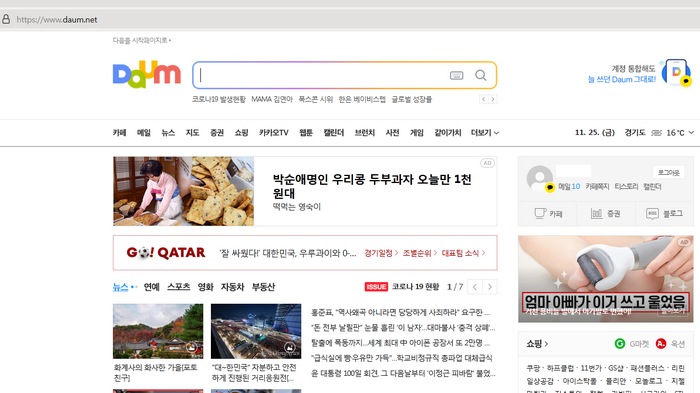
Task: Open the 화계사 autumn photo thumbnail
Action: [x=158, y=331]
